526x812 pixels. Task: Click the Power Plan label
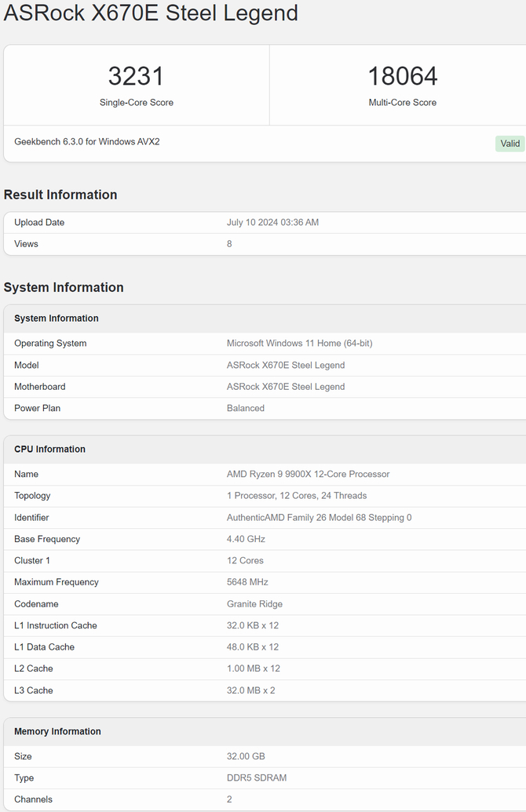tap(38, 408)
